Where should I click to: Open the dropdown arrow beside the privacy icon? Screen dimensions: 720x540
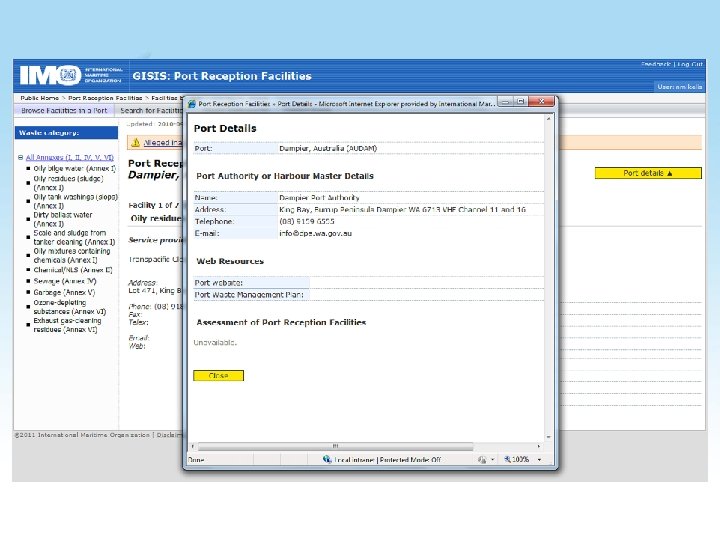pos(493,459)
